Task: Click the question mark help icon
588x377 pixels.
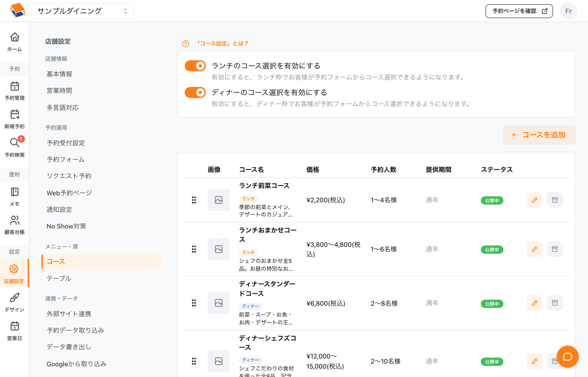Action: pyautogui.click(x=186, y=44)
